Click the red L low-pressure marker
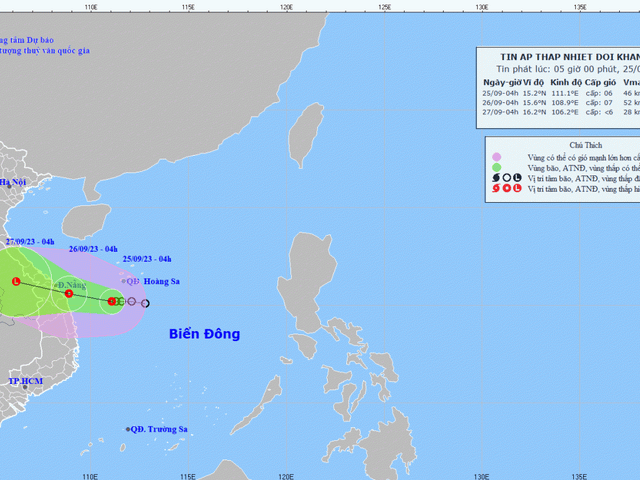Viewport: 640px width, 480px height. (15, 282)
